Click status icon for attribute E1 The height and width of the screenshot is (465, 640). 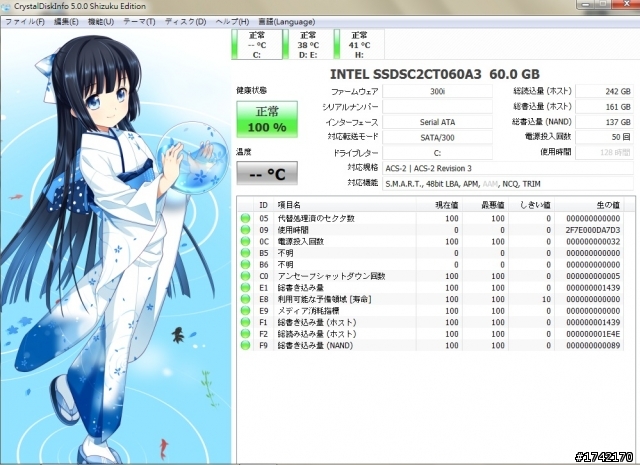[245, 287]
